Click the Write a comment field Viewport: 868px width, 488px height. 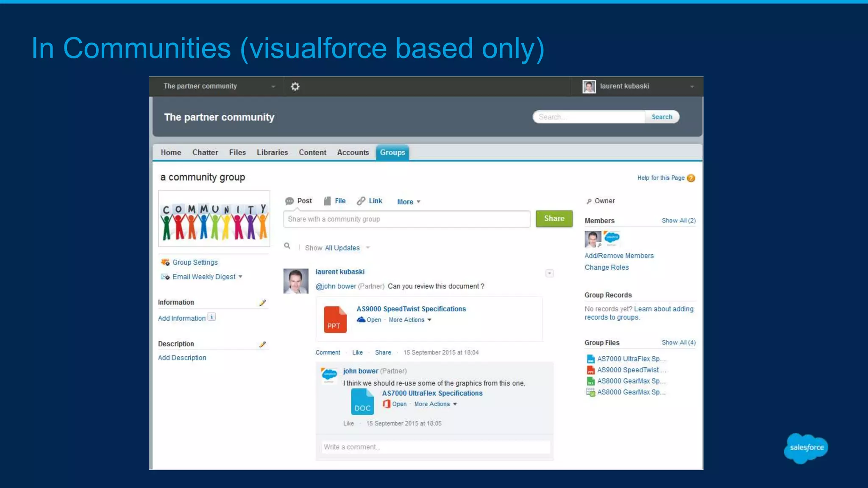tap(436, 447)
